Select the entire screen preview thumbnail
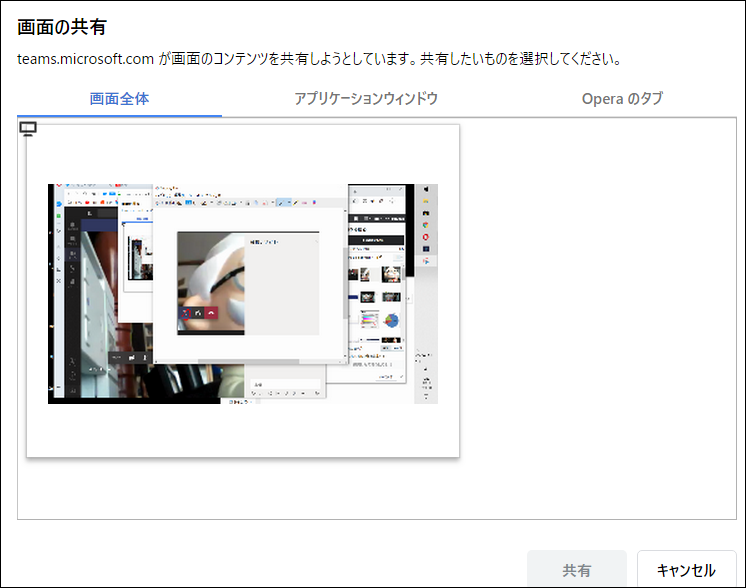This screenshot has width=746, height=588. point(243,291)
